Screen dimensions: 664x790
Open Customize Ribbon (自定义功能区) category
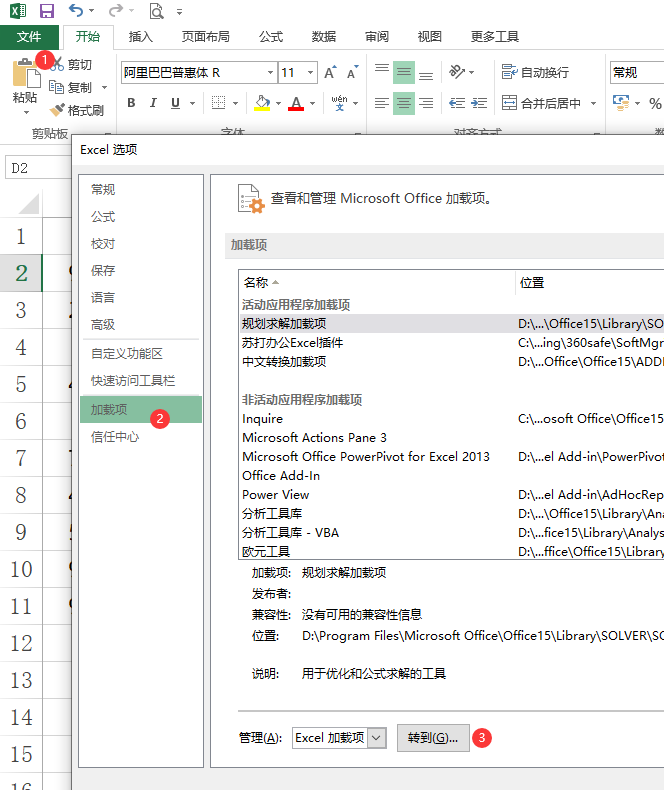coord(141,354)
